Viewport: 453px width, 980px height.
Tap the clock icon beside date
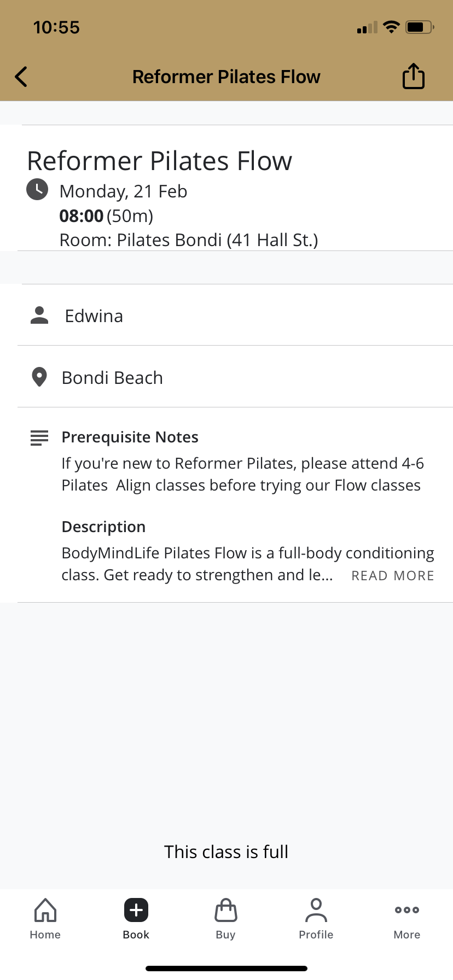coord(37,189)
